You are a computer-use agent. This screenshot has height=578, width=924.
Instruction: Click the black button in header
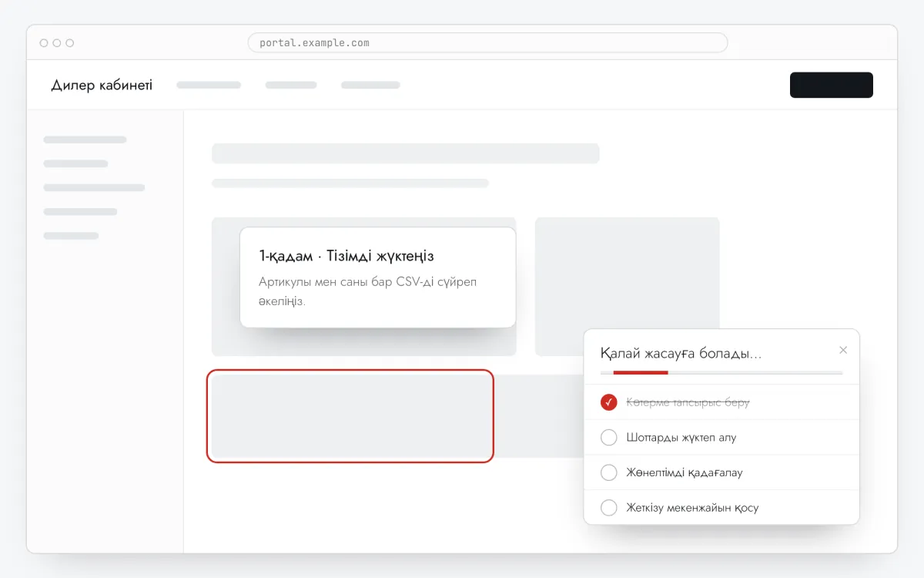(832, 85)
